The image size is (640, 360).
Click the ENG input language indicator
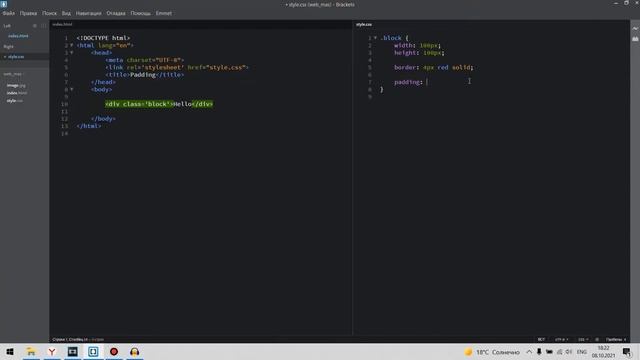(582, 352)
